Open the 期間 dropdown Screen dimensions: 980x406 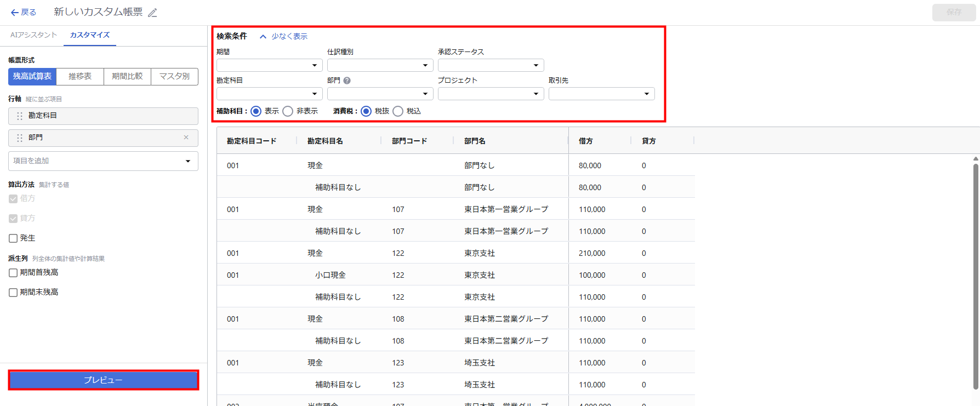pos(269,65)
